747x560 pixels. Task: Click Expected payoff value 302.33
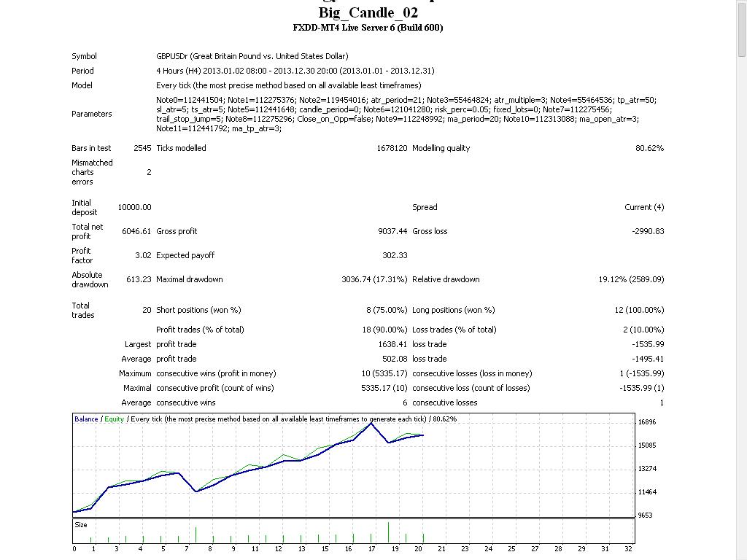395,256
